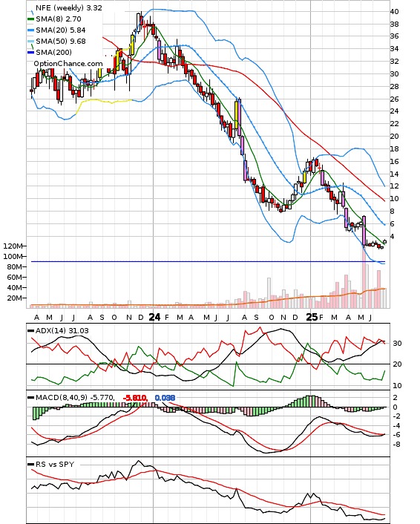420x524 pixels.
Task: Click the price axis label 14
Action: point(394,174)
